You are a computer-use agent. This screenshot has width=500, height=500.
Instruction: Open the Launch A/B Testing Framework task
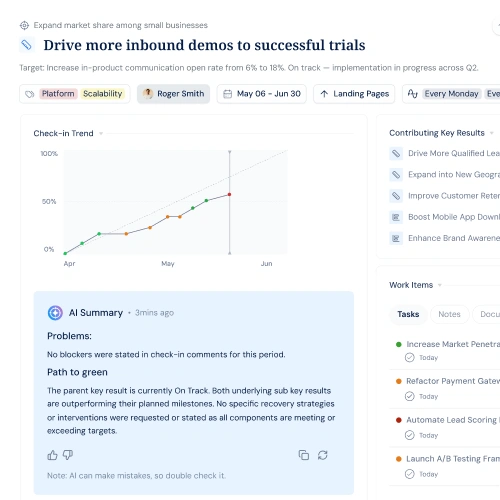click(453, 459)
